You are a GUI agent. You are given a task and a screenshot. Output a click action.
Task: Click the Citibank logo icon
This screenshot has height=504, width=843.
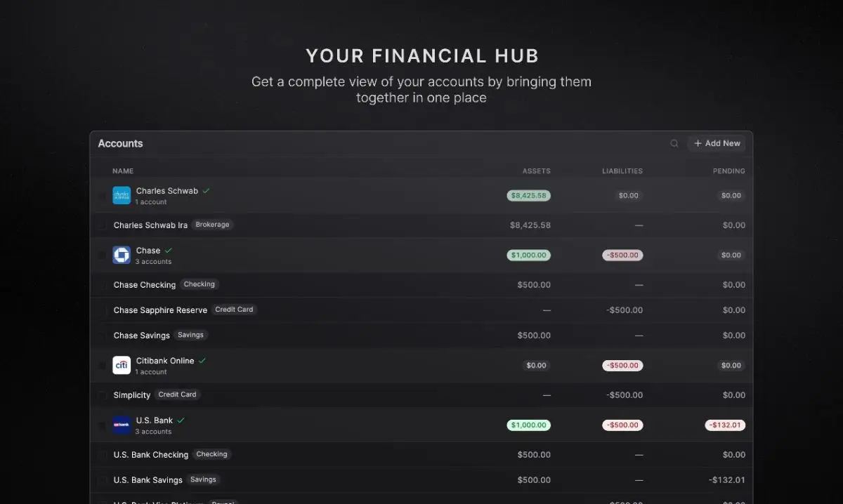pos(122,365)
